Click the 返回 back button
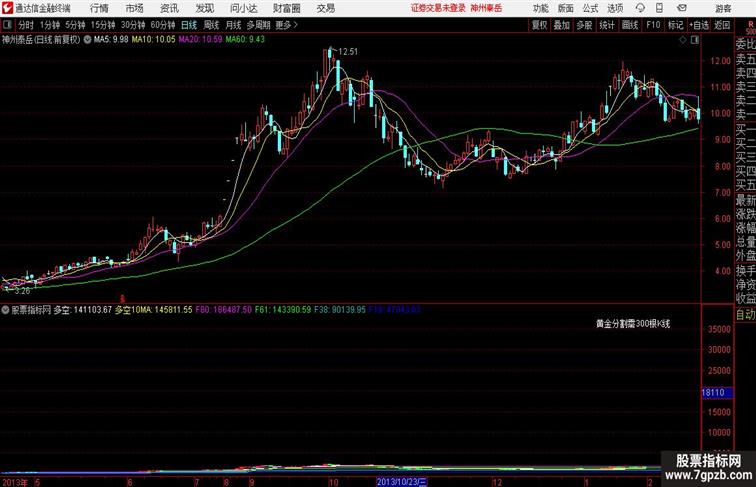The image size is (756, 487). pyautogui.click(x=722, y=25)
